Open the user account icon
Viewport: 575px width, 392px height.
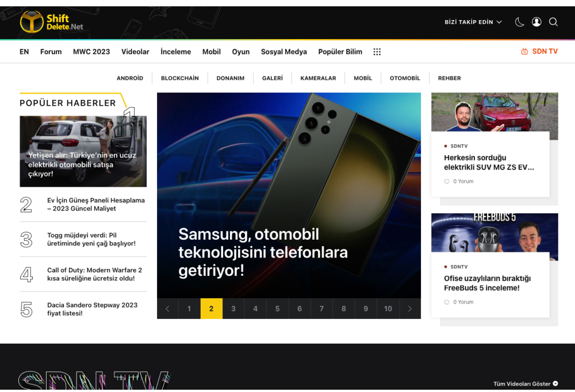coord(536,22)
